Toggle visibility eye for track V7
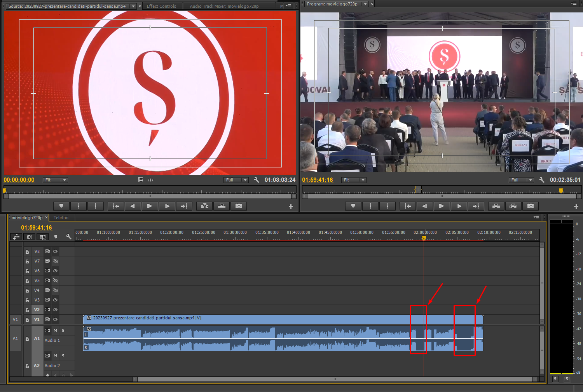Image resolution: width=583 pixels, height=392 pixels. (56, 261)
